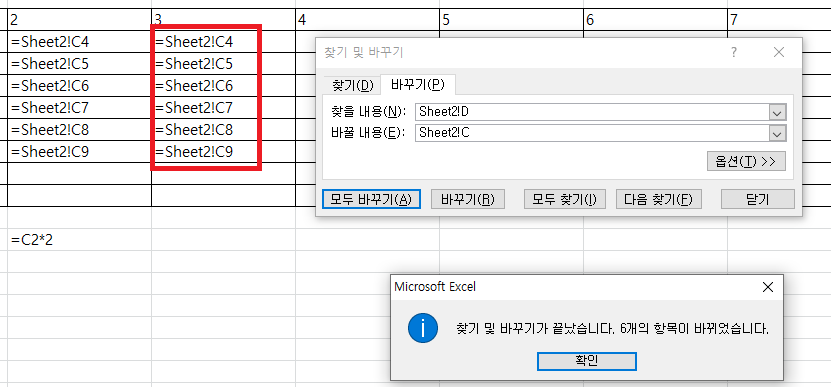Click the 확인 button in the Excel message
The width and height of the screenshot is (831, 387).
click(587, 362)
